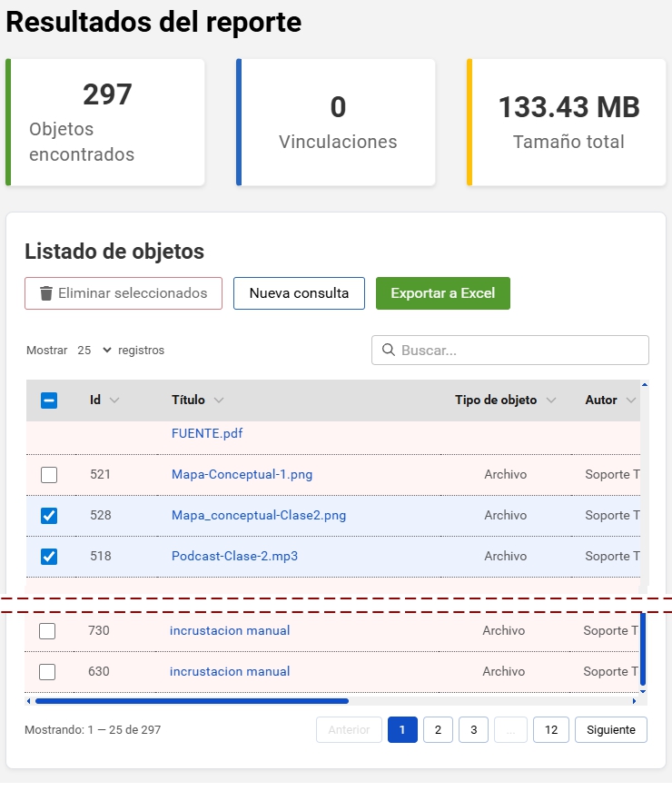Uncheck the checkbox for row 518
Screen dimensions: 672x791
tap(49, 557)
